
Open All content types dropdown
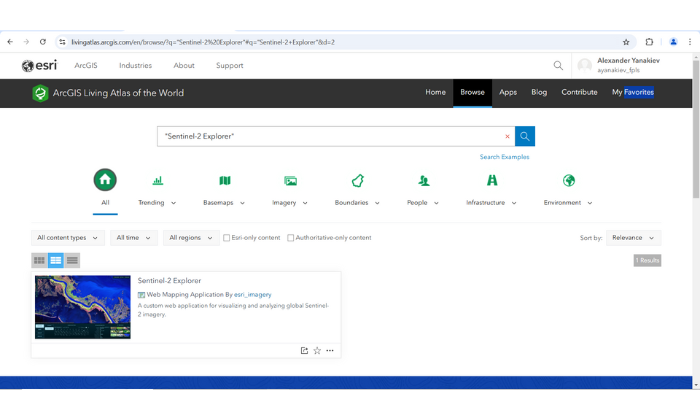tap(68, 238)
